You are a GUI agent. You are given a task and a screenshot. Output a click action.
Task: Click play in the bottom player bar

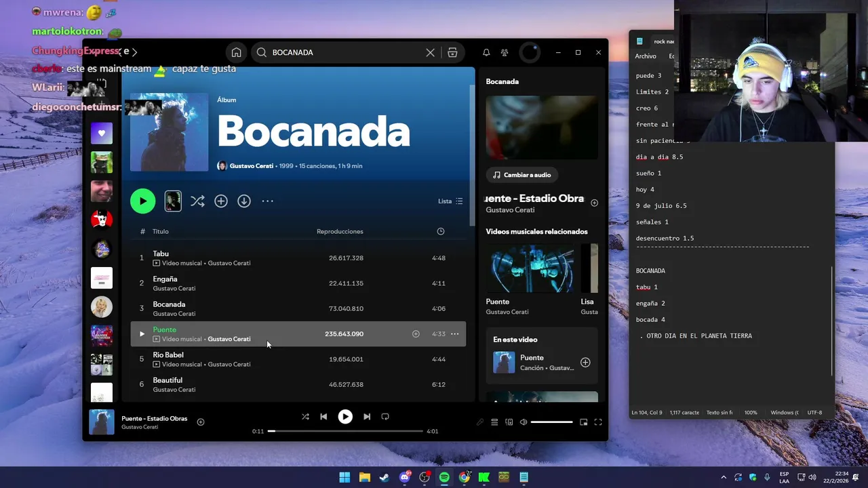[x=345, y=417]
